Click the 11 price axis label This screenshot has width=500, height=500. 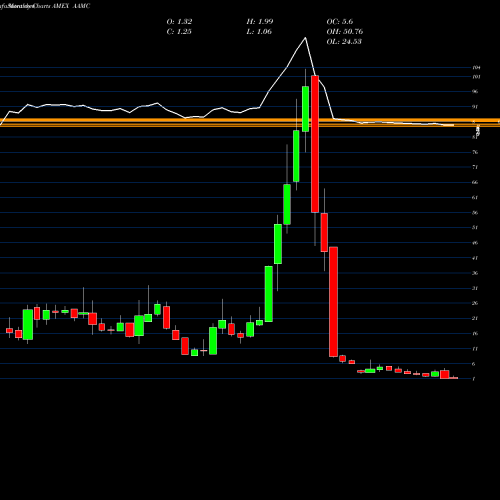pos(475,349)
